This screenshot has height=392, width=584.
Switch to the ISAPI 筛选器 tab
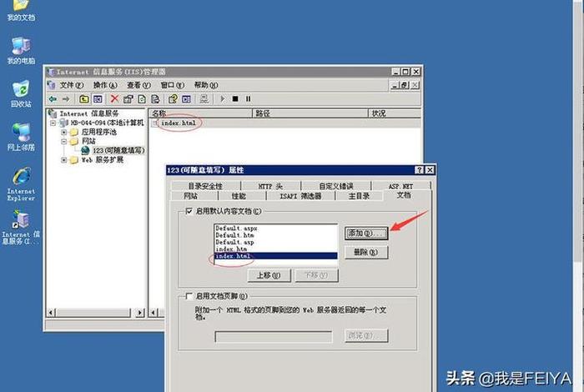[300, 196]
